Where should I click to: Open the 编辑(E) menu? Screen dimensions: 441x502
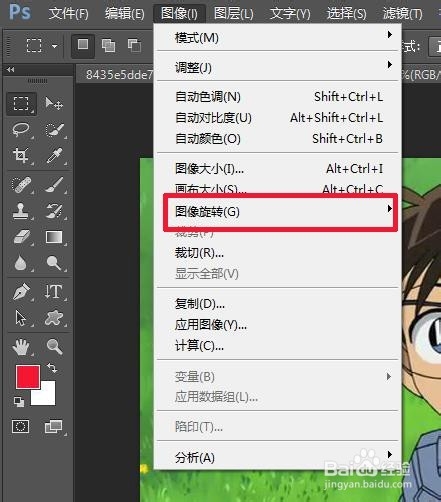tap(125, 13)
